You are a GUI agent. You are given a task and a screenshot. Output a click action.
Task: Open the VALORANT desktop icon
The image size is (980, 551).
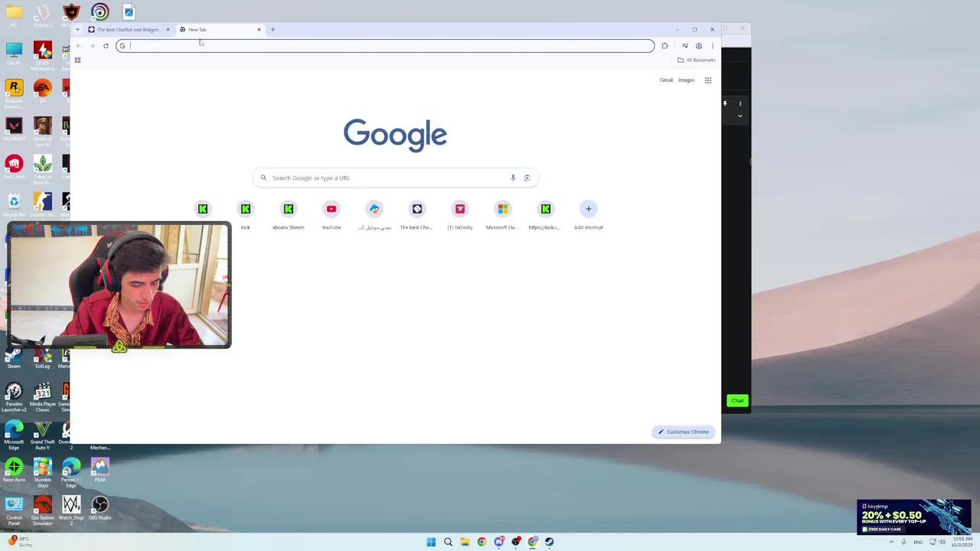(x=14, y=129)
